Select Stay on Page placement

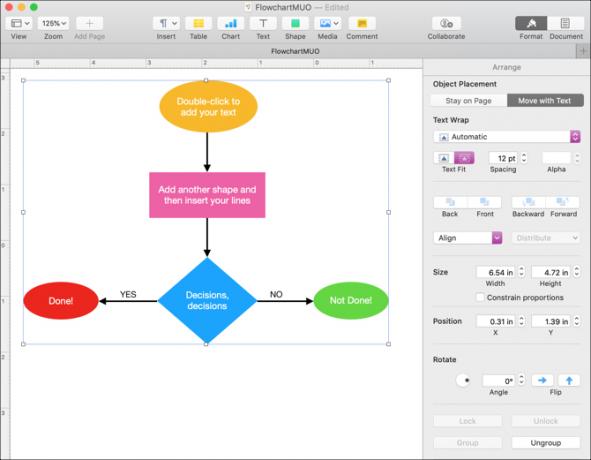(x=469, y=101)
